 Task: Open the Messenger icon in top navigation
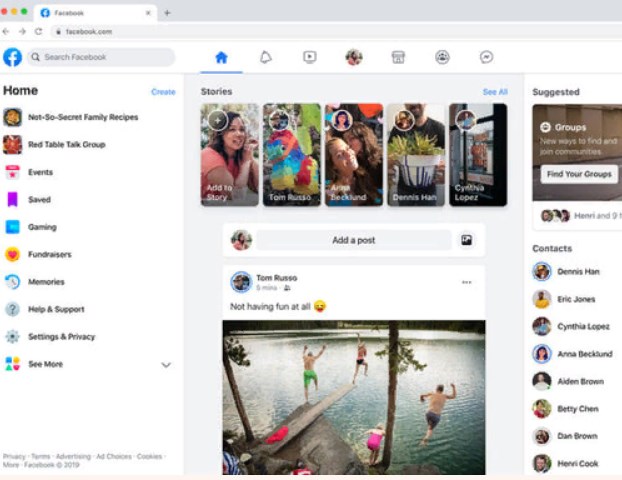click(x=486, y=57)
